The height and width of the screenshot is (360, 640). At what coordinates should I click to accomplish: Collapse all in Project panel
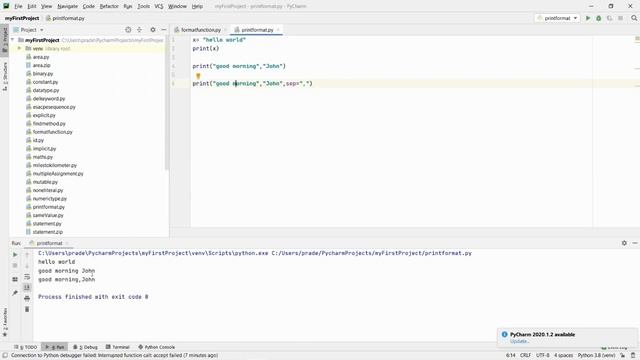pos(140,30)
